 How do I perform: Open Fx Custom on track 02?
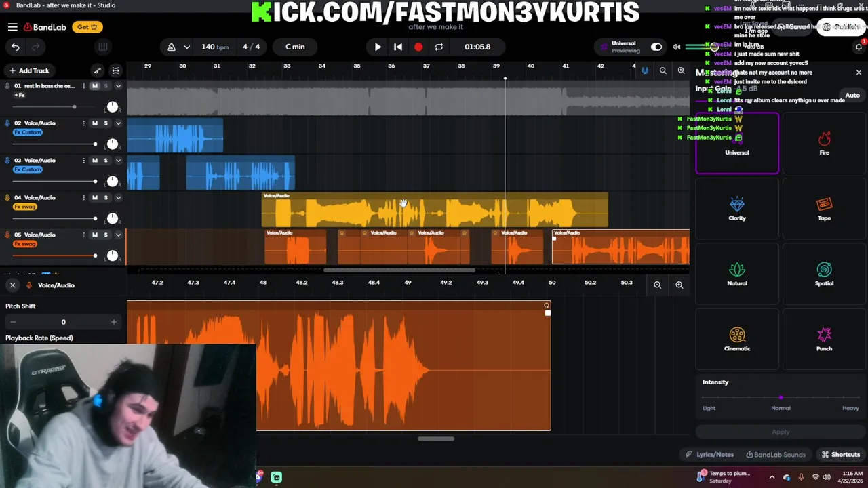[27, 132]
